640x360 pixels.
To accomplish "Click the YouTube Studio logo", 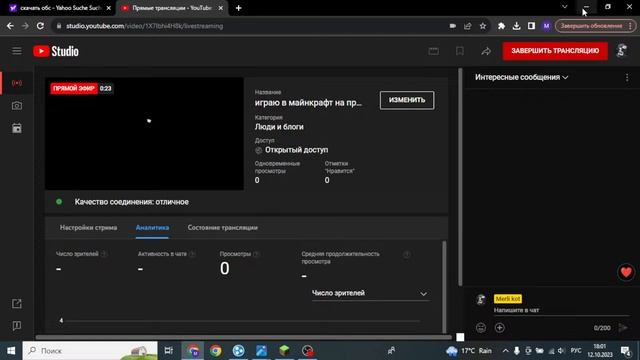I will [56, 51].
